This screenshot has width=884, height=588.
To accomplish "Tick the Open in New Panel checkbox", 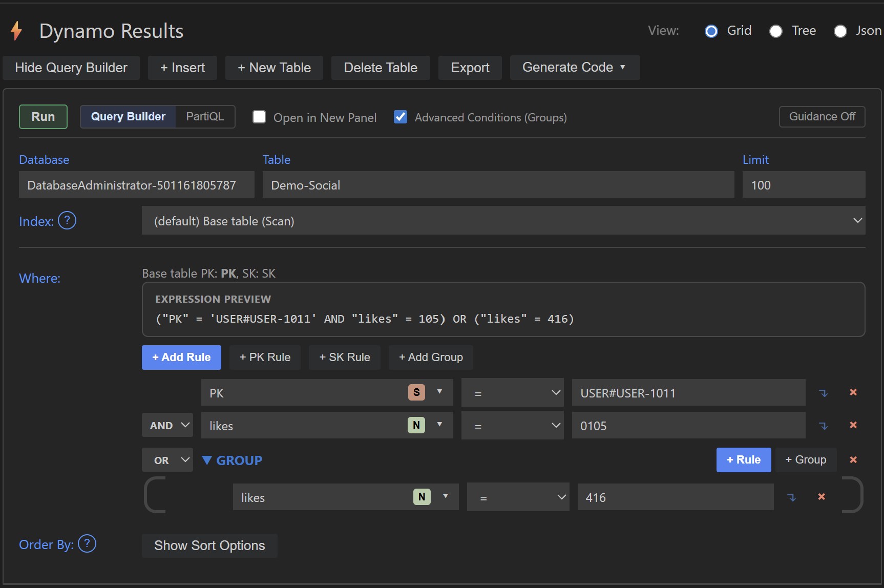I will [259, 117].
